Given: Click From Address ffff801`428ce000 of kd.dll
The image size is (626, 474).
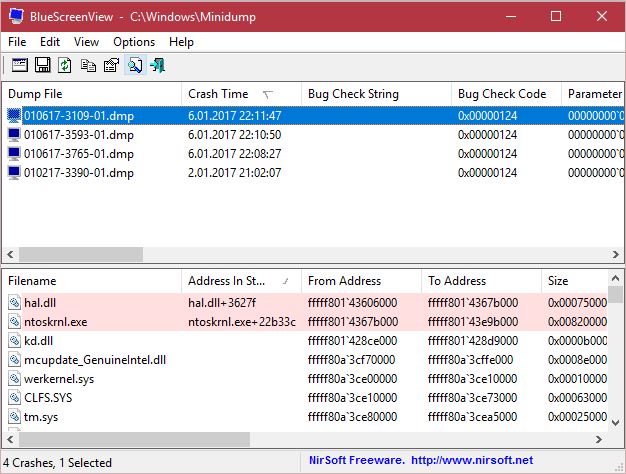Looking at the screenshot, I should [x=353, y=341].
